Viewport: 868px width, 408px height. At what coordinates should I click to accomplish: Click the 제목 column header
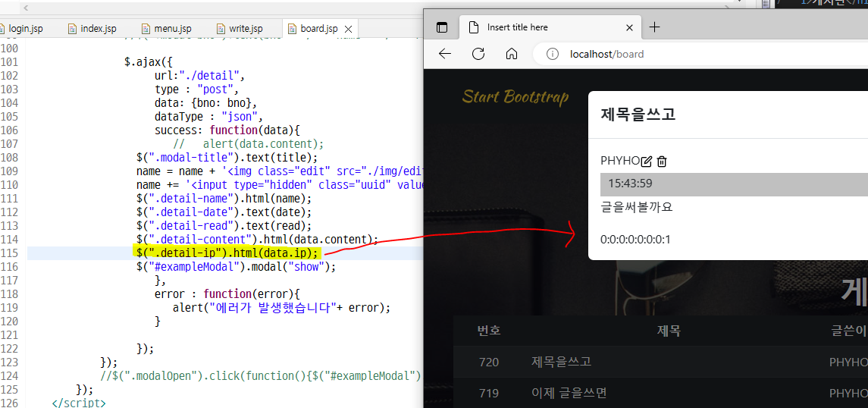(x=669, y=331)
